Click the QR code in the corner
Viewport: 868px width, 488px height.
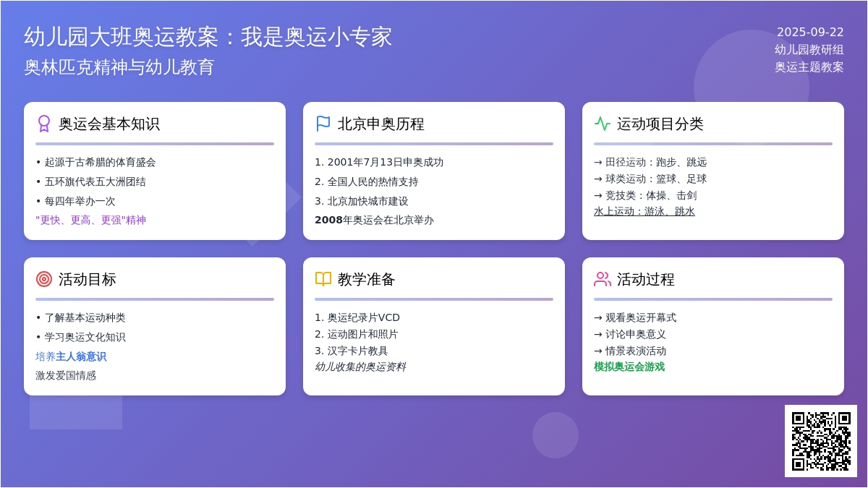(821, 441)
